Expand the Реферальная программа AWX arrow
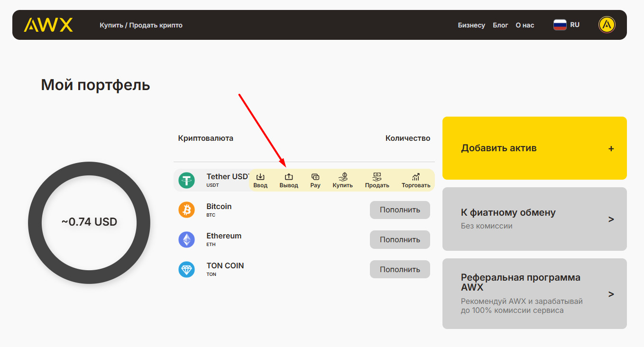Screen dimensions: 644x347 pos(611,294)
